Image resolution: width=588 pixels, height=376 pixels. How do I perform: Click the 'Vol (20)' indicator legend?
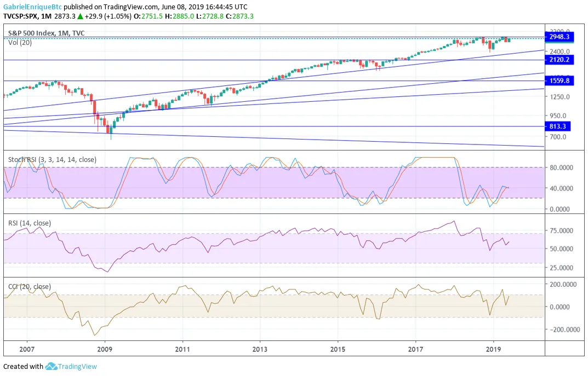(x=20, y=43)
